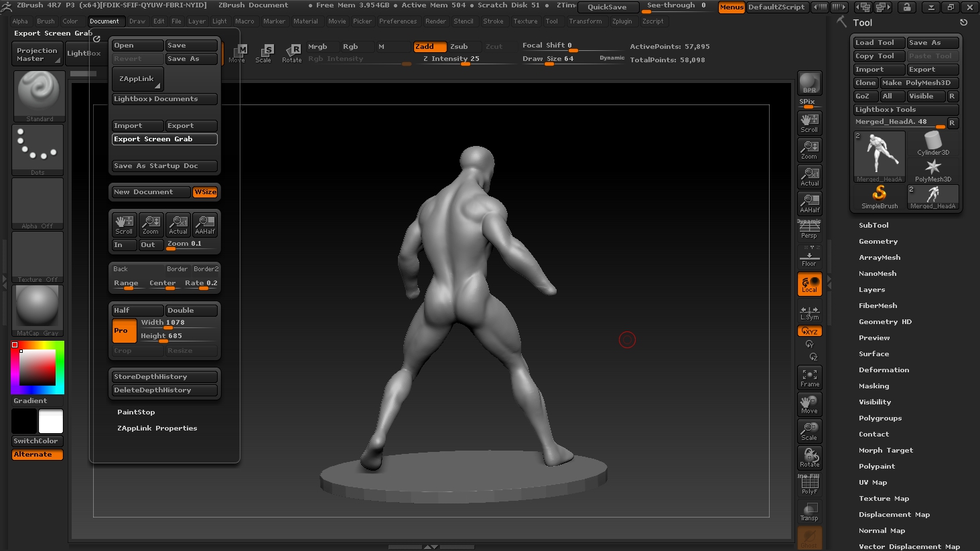Viewport: 980px width, 551px height.
Task: Select the SimpleBrush tool
Action: pyautogui.click(x=879, y=198)
